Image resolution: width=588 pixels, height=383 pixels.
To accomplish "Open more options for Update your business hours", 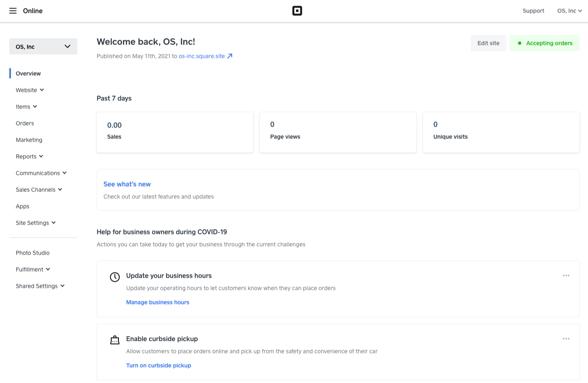I will pyautogui.click(x=566, y=276).
